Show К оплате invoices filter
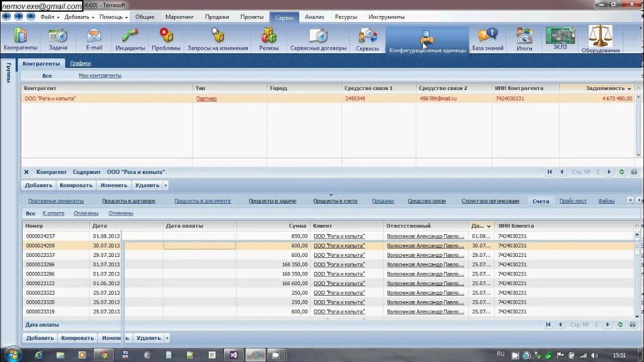 (53, 213)
